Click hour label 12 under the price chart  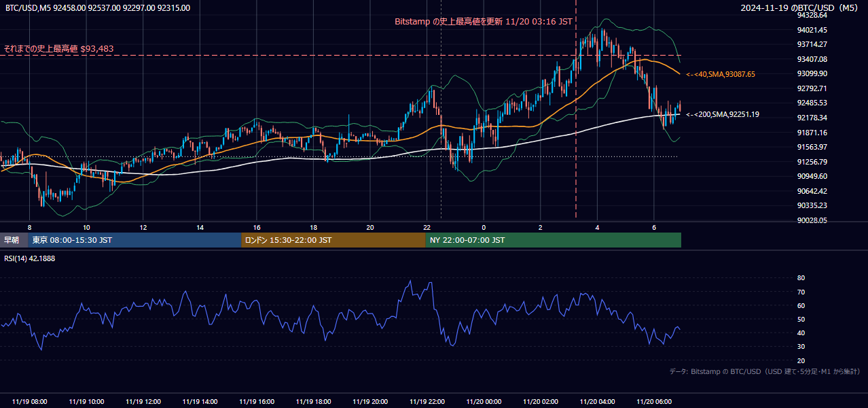click(143, 227)
